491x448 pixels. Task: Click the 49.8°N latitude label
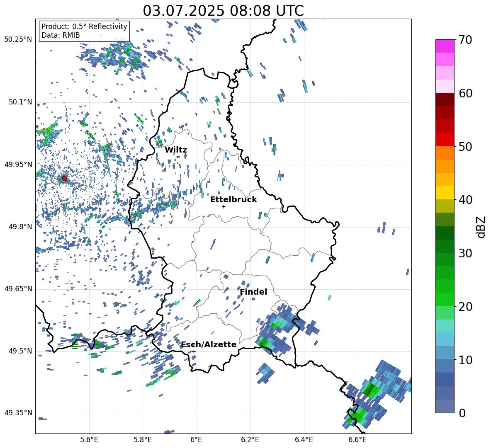tap(20, 227)
